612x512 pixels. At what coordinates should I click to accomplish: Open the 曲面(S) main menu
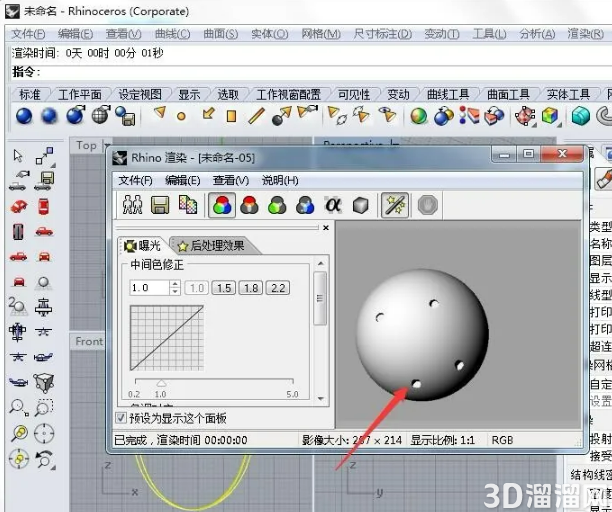click(221, 34)
